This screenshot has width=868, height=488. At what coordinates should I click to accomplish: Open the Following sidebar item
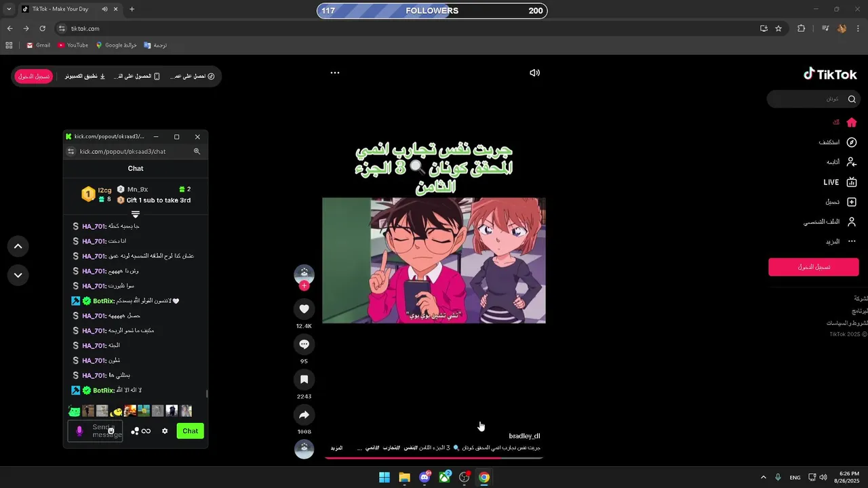click(x=842, y=162)
